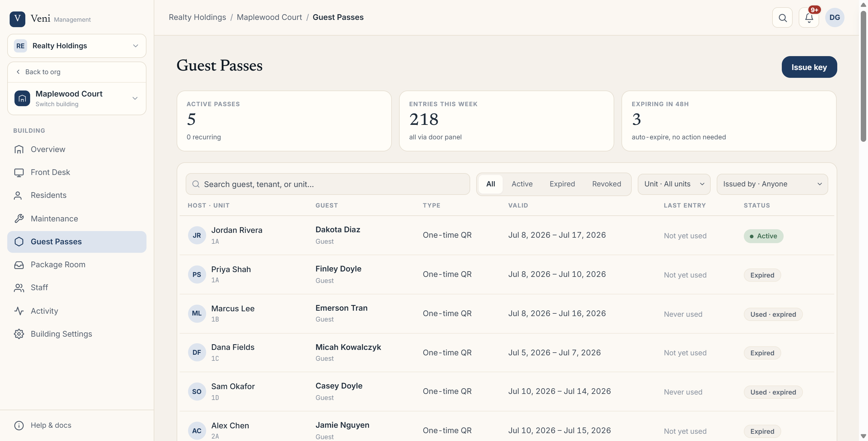This screenshot has width=868, height=441.
Task: Click the JR avatar for Jordan Rivera
Action: (197, 235)
